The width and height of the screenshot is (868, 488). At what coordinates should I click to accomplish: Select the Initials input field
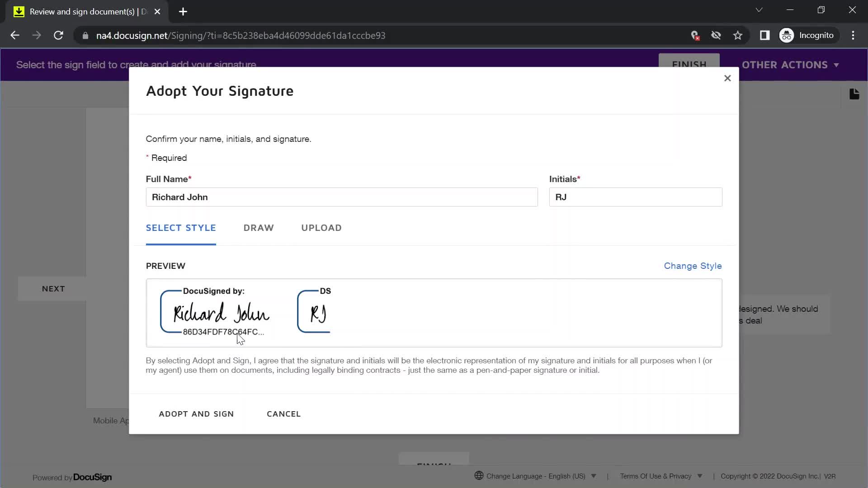pos(635,197)
